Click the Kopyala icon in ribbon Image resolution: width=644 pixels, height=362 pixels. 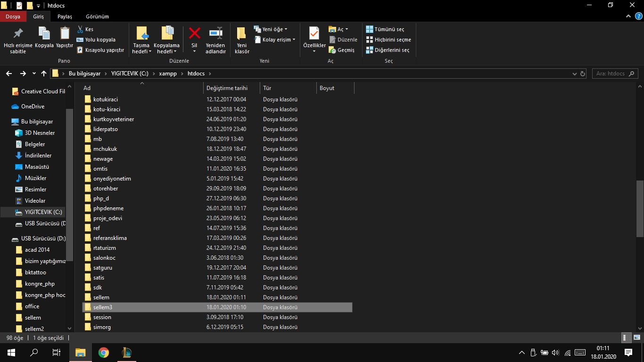point(44,34)
